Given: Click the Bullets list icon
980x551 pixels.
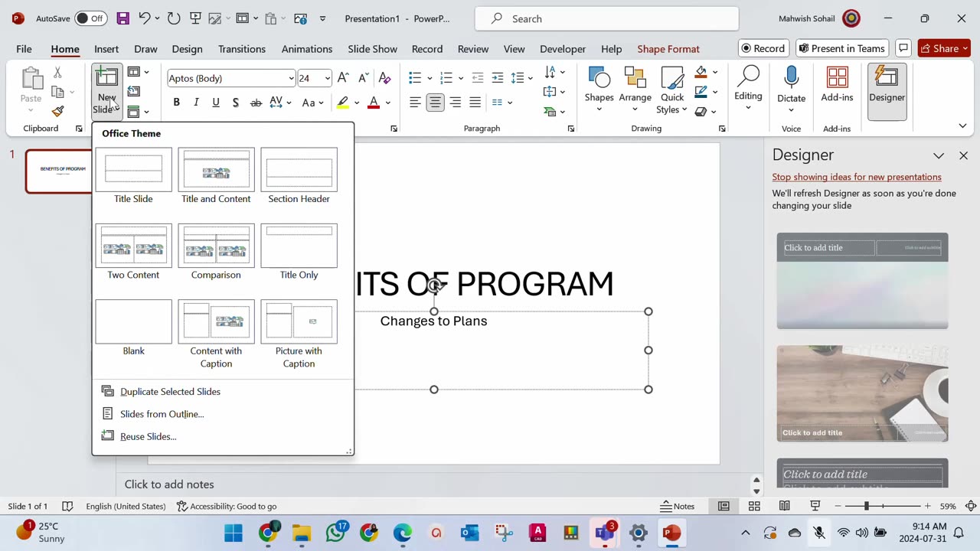Looking at the screenshot, I should [415, 78].
